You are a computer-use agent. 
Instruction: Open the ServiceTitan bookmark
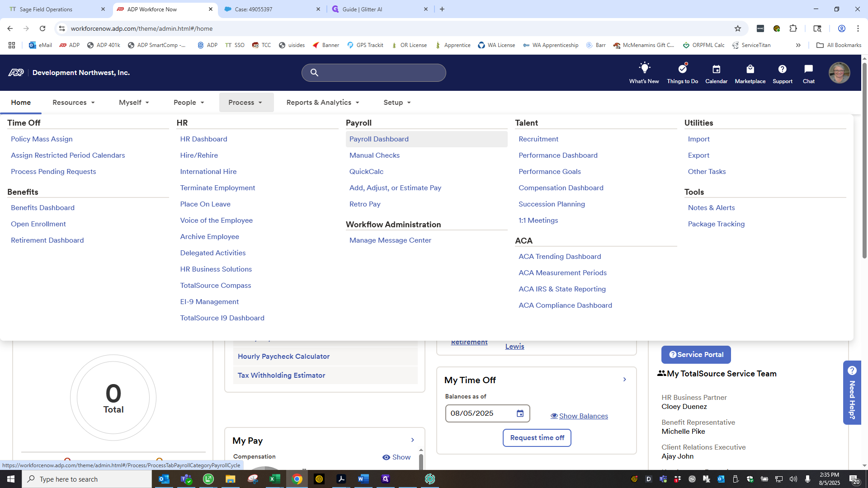pyautogui.click(x=751, y=45)
